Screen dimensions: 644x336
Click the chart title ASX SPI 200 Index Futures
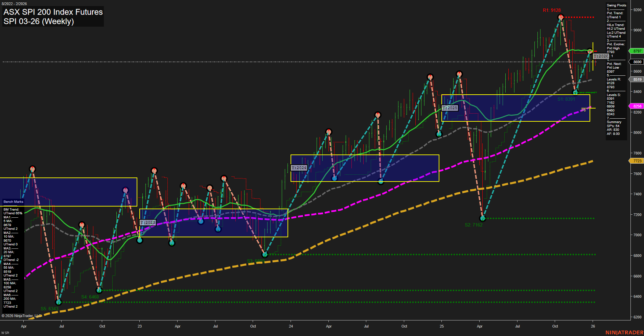point(53,12)
